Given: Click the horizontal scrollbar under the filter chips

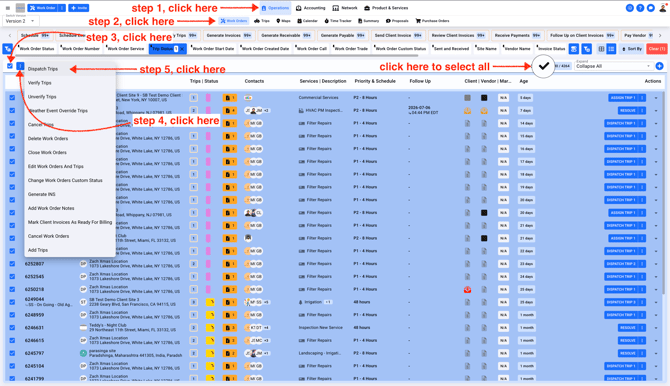Looking at the screenshot, I should pyautogui.click(x=216, y=56).
